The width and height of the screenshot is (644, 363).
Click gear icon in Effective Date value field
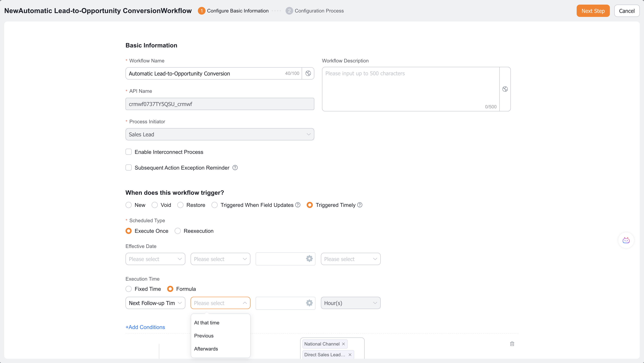click(309, 259)
